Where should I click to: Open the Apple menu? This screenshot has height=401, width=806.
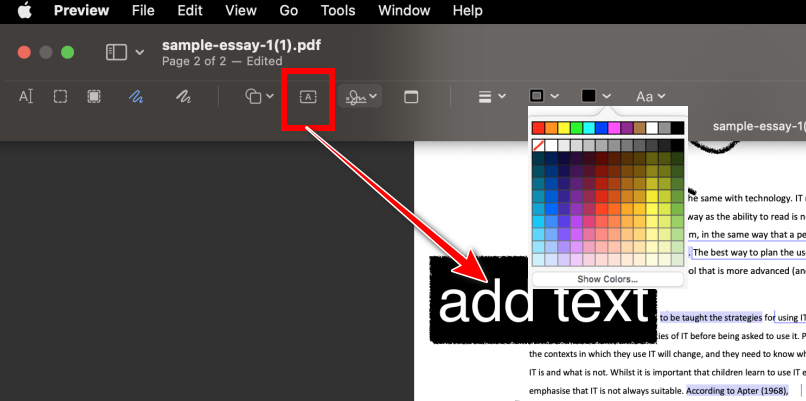click(x=24, y=10)
